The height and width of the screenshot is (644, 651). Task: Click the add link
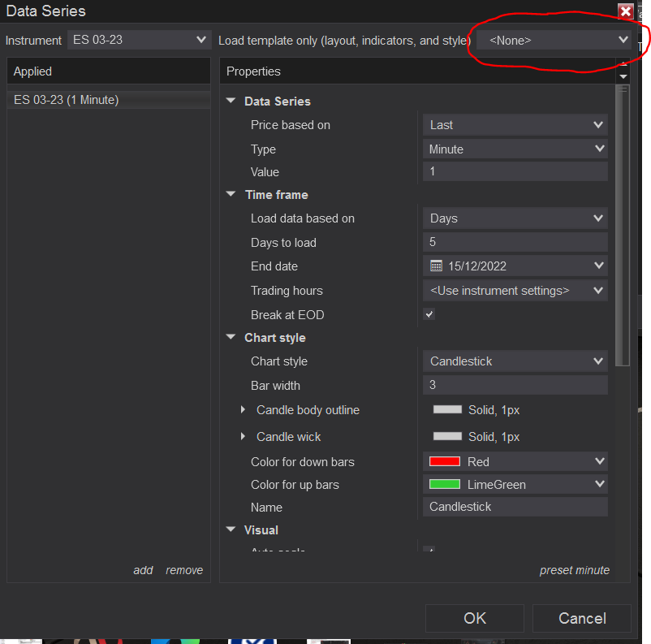(143, 570)
